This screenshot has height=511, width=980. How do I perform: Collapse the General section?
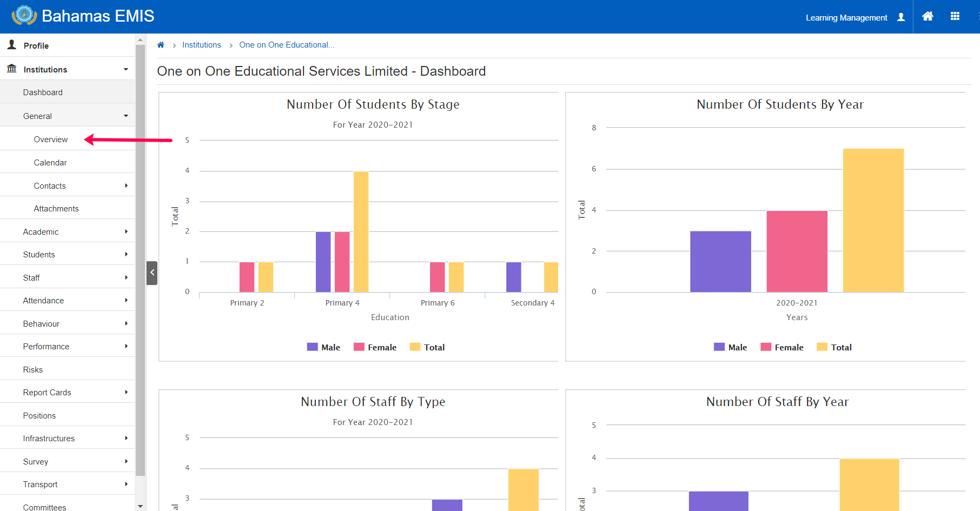point(68,116)
